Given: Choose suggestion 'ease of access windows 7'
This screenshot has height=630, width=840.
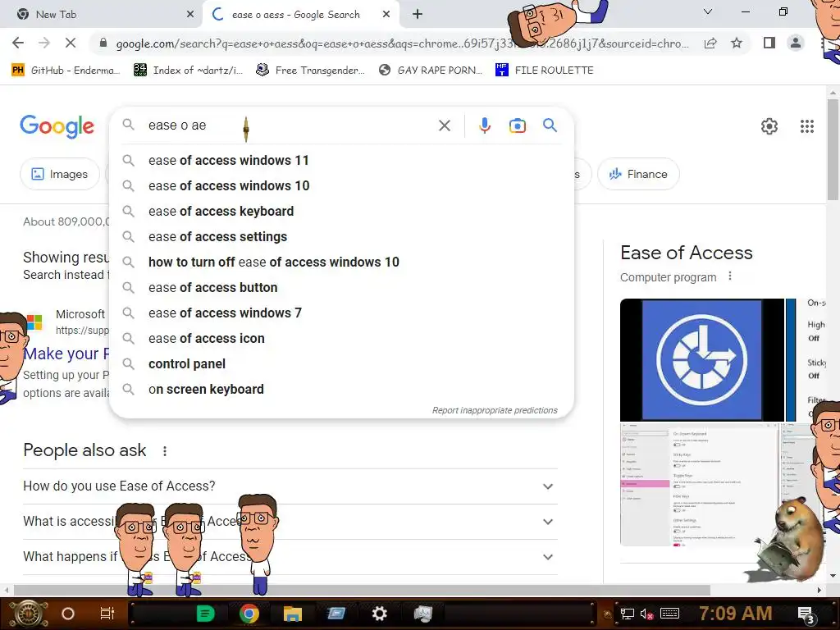Looking at the screenshot, I should coord(341,313).
